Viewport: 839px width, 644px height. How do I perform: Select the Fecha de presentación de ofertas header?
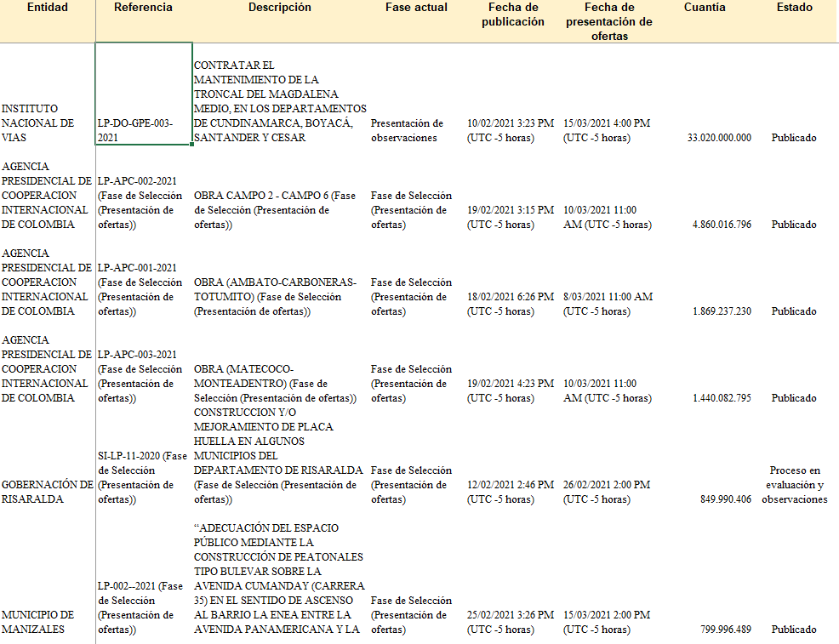(609, 21)
